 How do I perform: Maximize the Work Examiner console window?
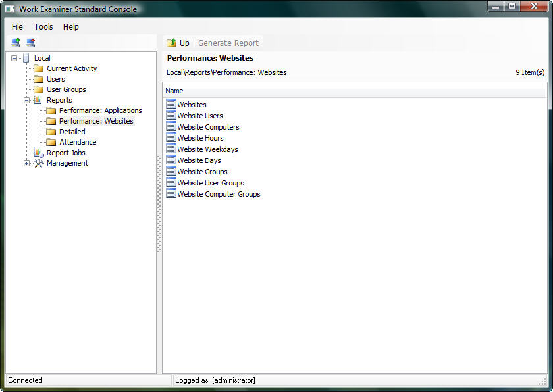point(512,6)
